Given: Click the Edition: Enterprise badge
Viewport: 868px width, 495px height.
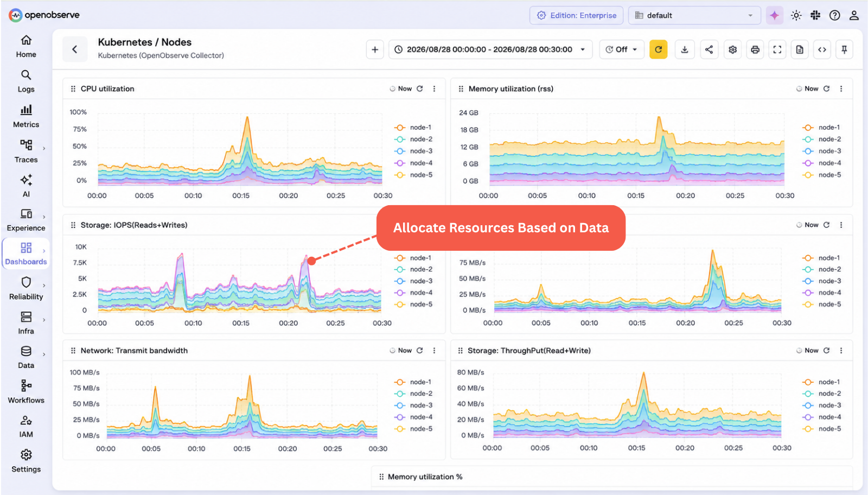Looking at the screenshot, I should [577, 15].
